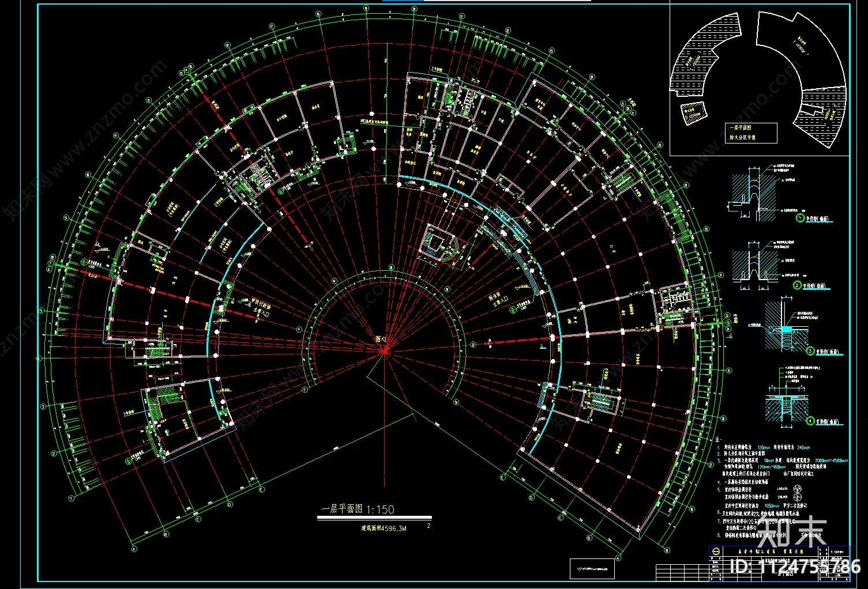Click the '2000mm~2500mm' value in notes
868x589 pixels.
click(832, 460)
